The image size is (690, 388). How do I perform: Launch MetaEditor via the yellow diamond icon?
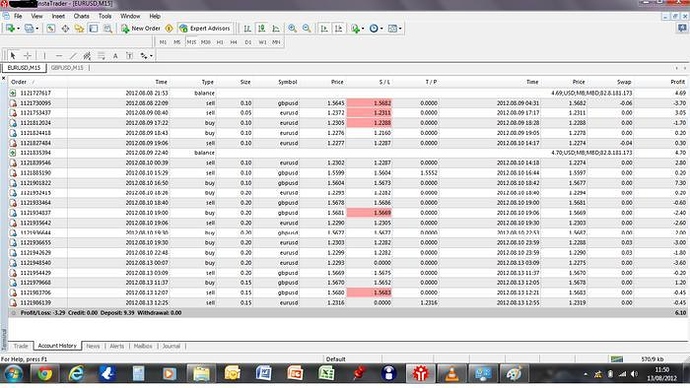point(169,28)
